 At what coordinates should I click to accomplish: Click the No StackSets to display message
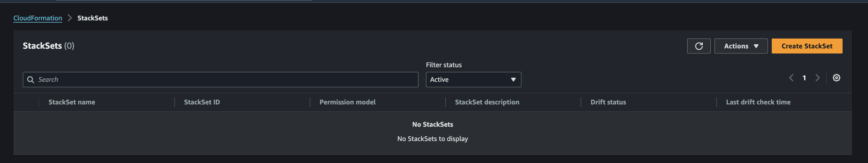[x=432, y=139]
